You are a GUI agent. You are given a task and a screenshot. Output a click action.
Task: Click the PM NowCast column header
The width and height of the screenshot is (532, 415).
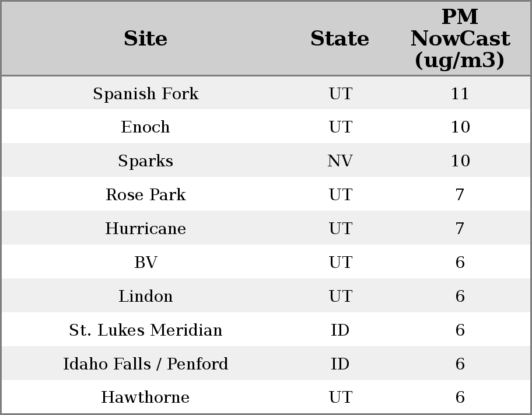tap(460, 39)
